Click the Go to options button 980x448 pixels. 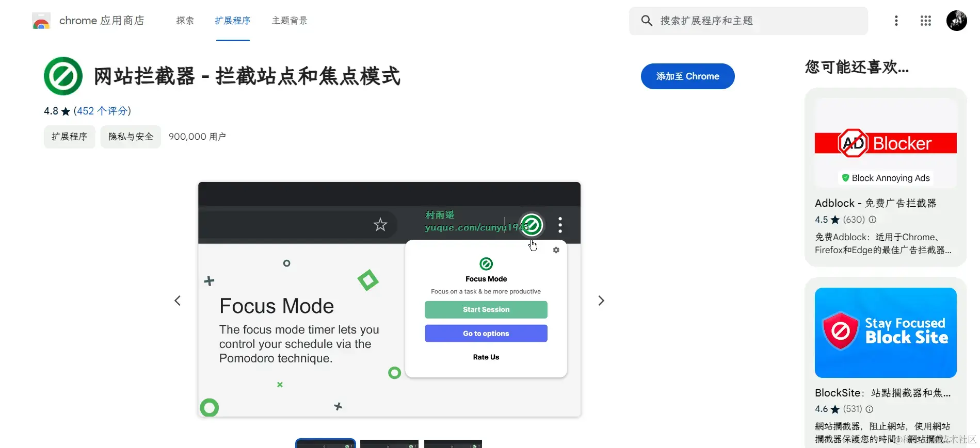click(x=486, y=334)
